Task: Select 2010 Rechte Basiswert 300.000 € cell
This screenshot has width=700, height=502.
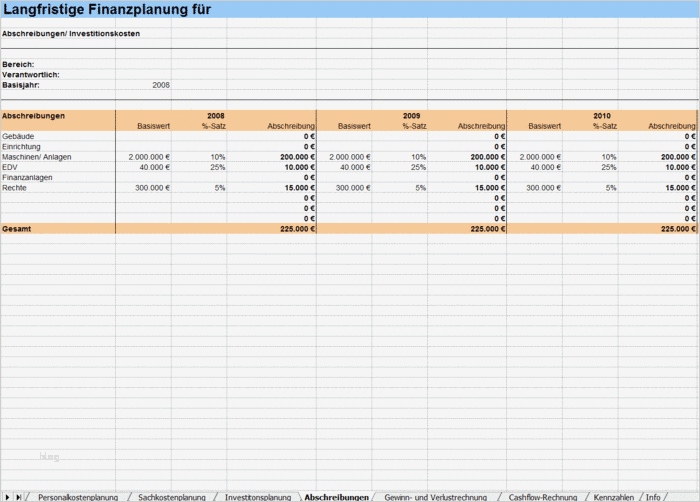Action: tap(534, 188)
